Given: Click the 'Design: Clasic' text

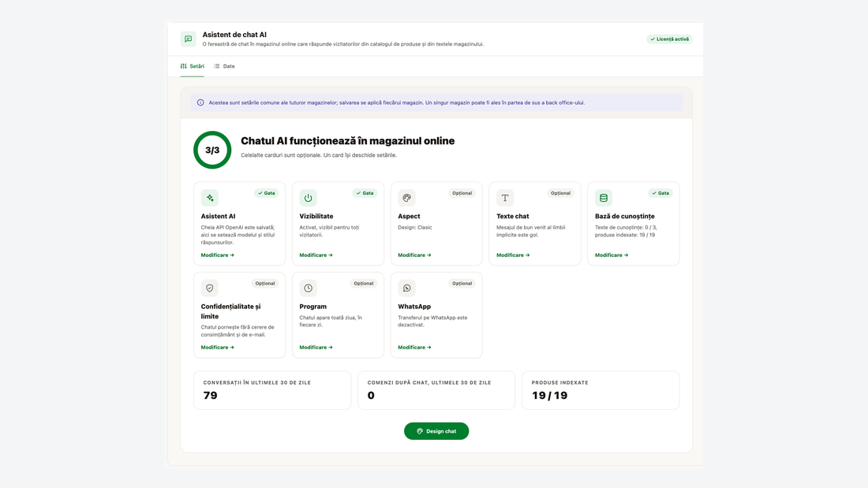Looking at the screenshot, I should [x=414, y=227].
